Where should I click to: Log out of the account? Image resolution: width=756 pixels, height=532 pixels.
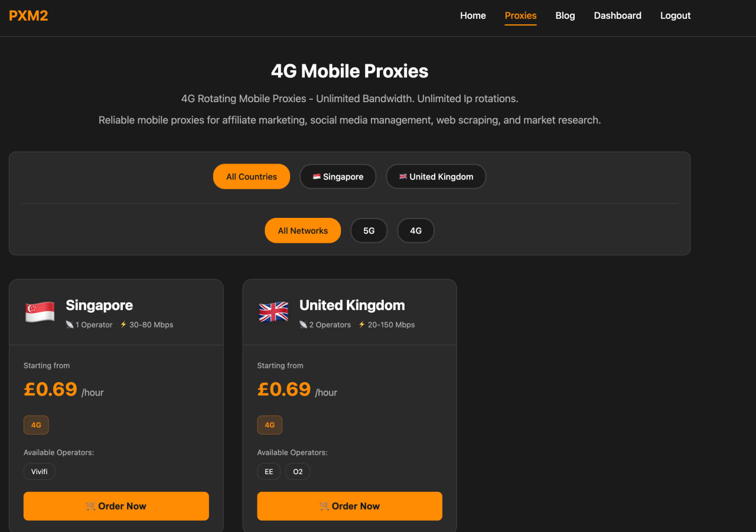tap(676, 16)
